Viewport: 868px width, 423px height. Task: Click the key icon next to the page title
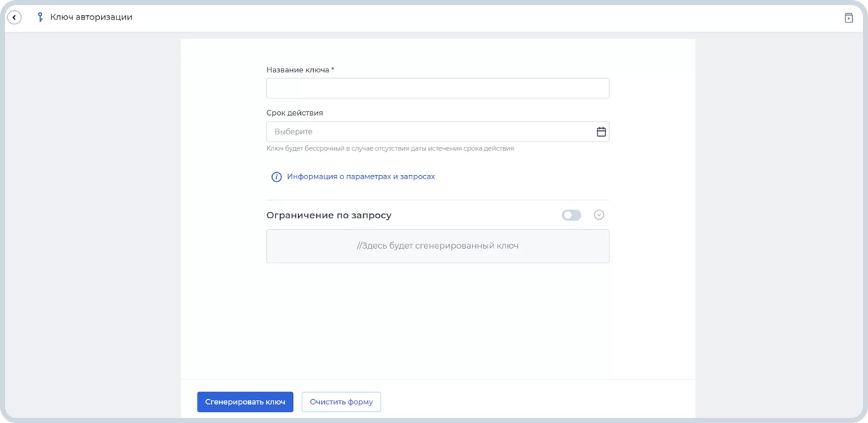click(x=41, y=15)
